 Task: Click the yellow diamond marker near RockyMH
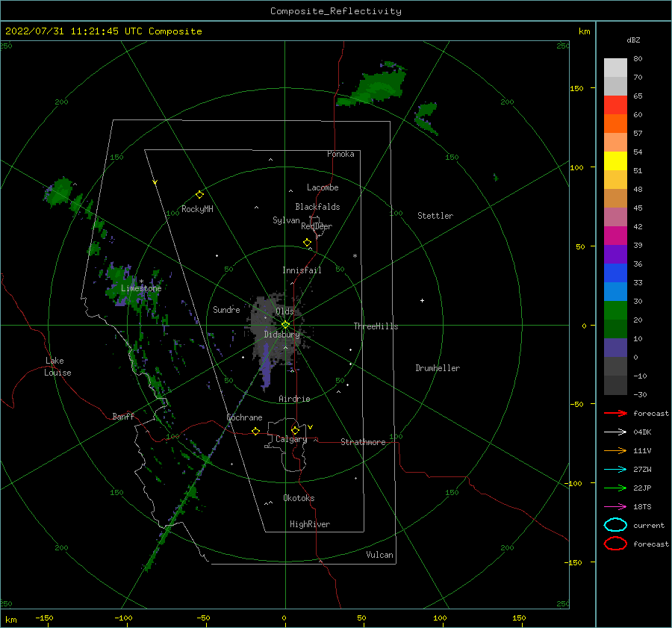coord(199,195)
